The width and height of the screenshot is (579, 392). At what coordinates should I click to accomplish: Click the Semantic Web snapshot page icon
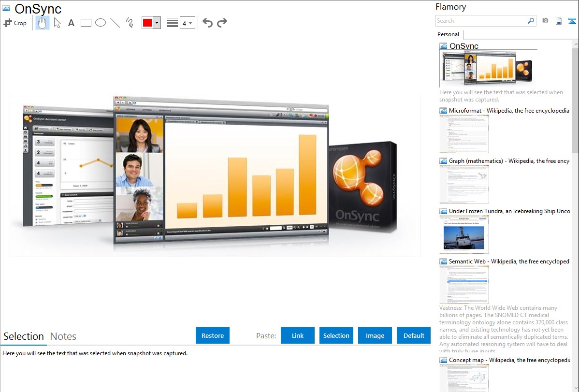(x=443, y=261)
